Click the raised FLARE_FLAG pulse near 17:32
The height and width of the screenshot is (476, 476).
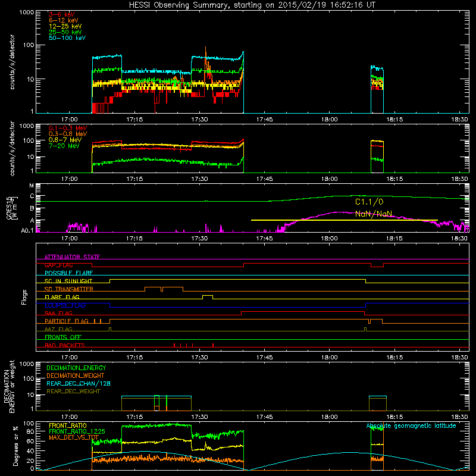pos(208,296)
